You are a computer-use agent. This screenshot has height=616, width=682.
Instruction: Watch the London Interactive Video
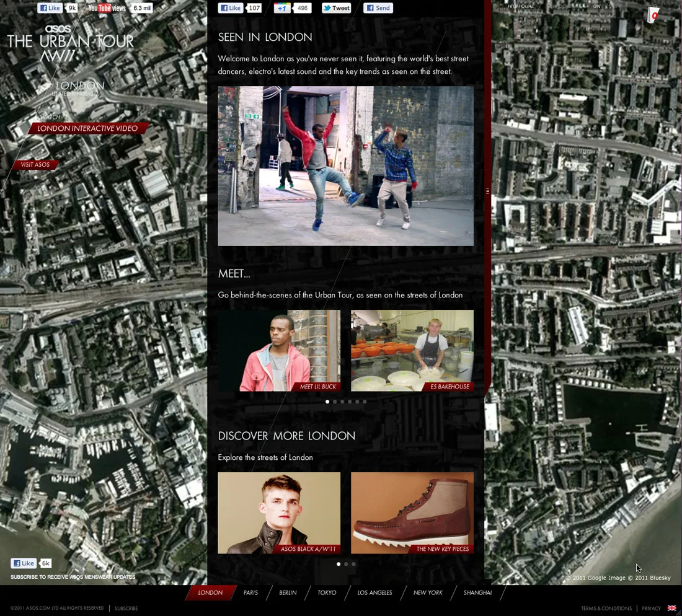point(87,128)
